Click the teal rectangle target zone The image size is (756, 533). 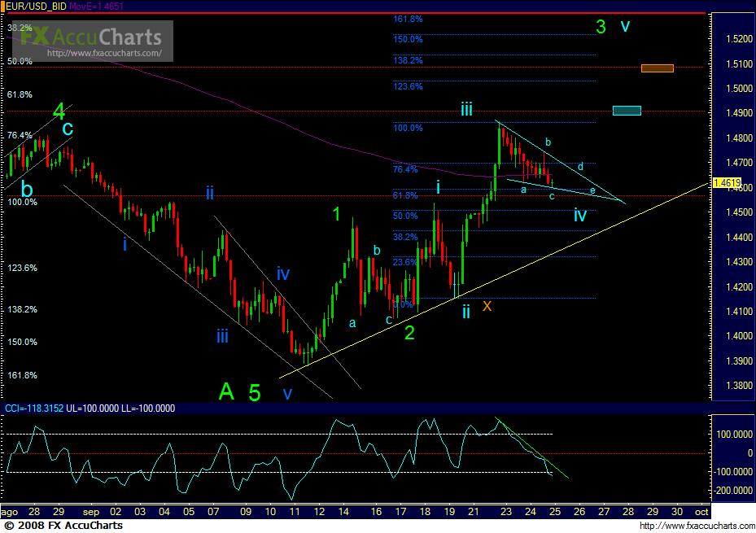click(627, 110)
